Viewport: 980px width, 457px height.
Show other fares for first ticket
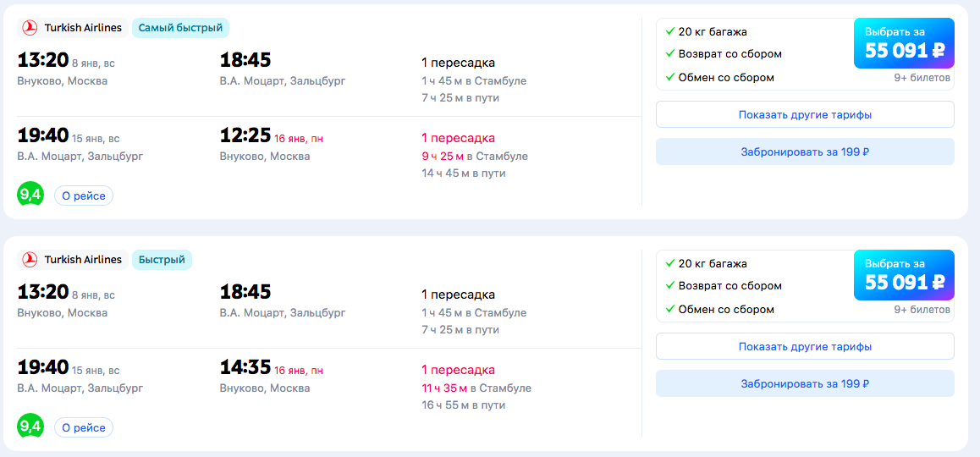[x=805, y=114]
